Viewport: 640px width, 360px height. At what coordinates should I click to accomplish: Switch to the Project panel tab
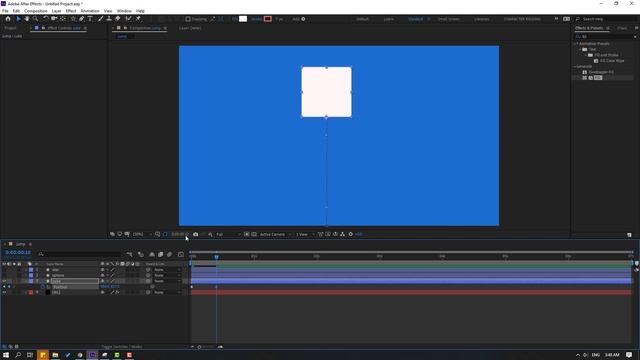pos(10,28)
